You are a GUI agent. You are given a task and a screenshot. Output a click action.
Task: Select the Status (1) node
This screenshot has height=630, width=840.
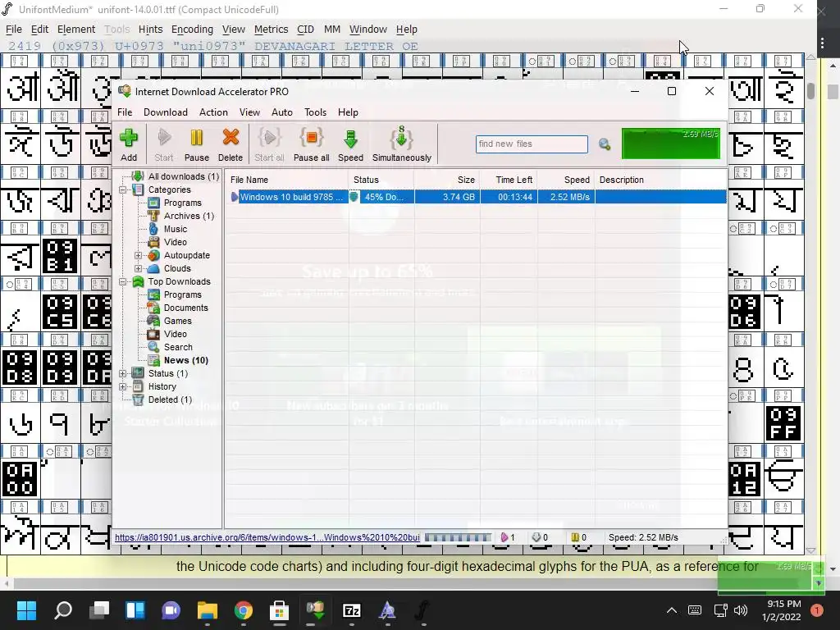(x=167, y=373)
